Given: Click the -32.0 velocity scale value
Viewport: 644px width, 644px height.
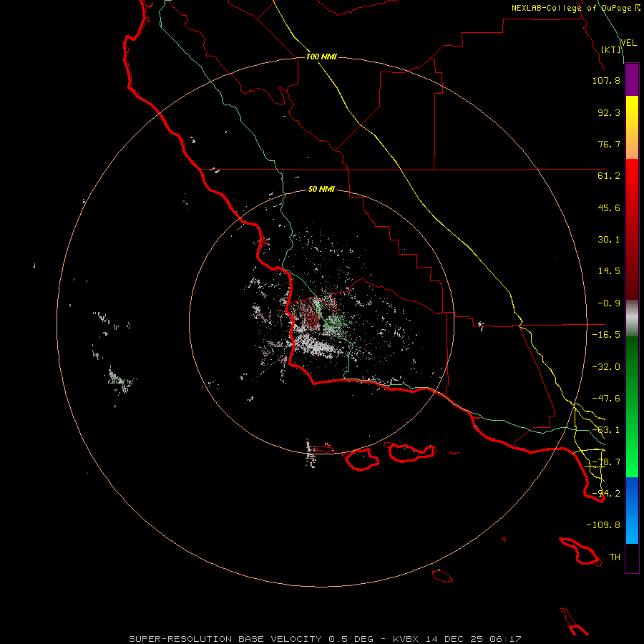Looking at the screenshot, I should [606, 367].
